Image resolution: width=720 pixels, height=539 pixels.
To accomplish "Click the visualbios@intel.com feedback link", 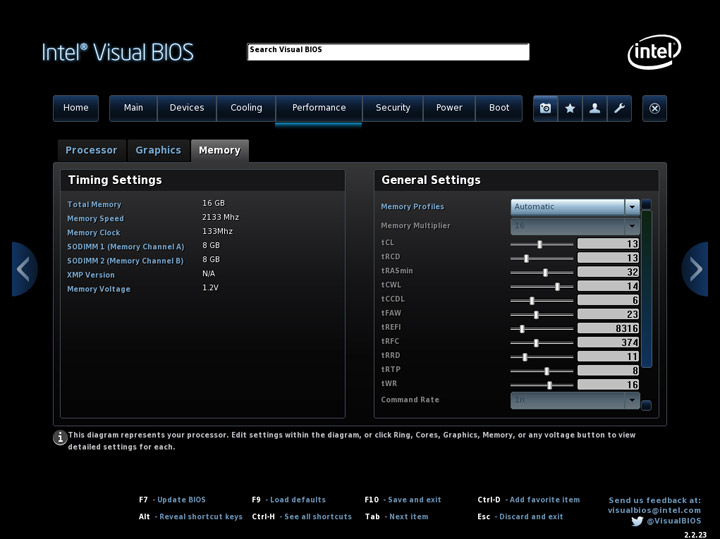I will coord(654,511).
